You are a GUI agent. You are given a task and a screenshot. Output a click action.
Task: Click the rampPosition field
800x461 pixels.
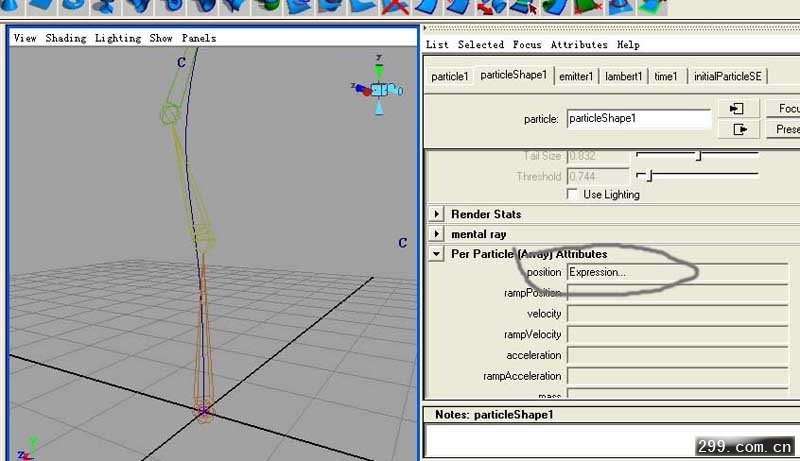(x=678, y=293)
